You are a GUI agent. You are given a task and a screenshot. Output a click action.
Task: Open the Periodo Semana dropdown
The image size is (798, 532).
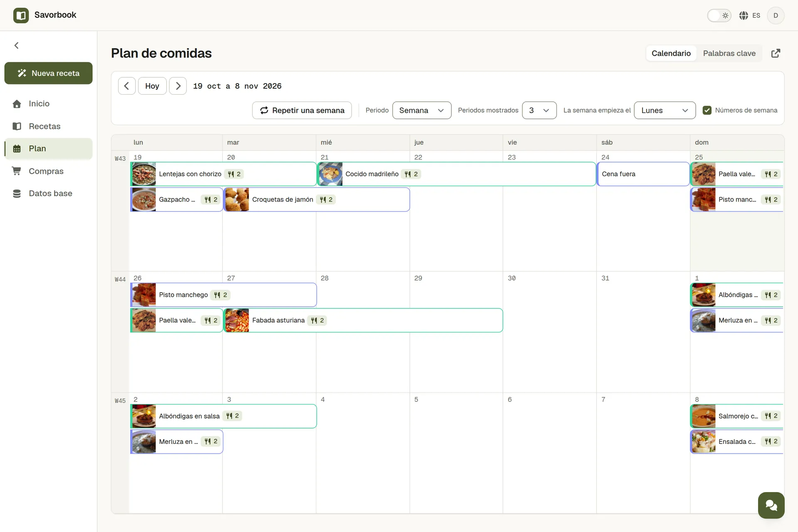pyautogui.click(x=421, y=110)
